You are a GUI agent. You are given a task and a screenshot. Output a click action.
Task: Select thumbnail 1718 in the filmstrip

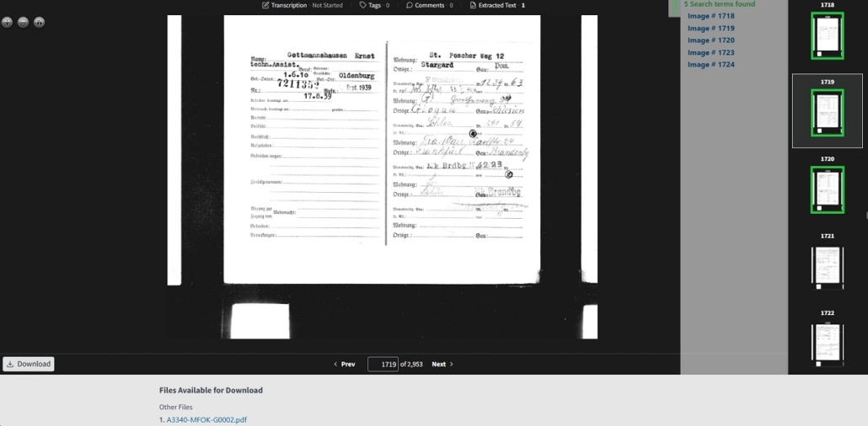pos(827,35)
